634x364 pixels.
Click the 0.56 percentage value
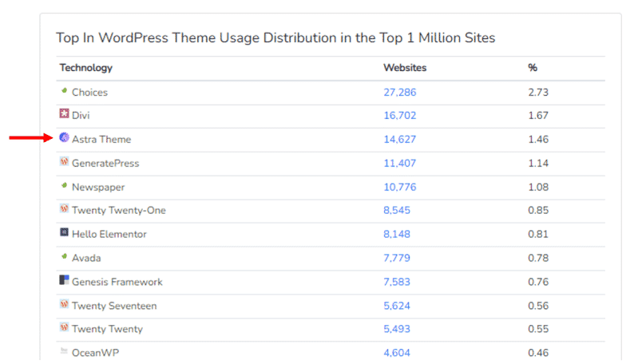point(538,306)
